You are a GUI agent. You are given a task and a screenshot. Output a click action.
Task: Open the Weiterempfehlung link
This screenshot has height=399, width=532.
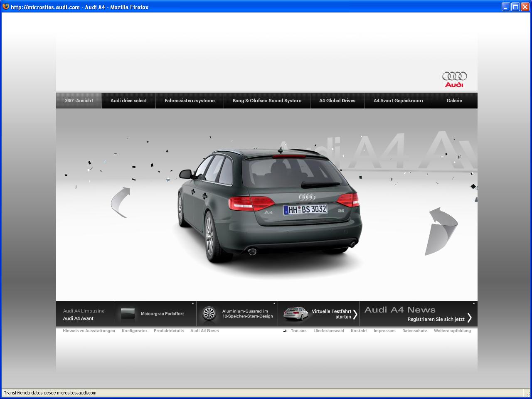click(x=452, y=331)
